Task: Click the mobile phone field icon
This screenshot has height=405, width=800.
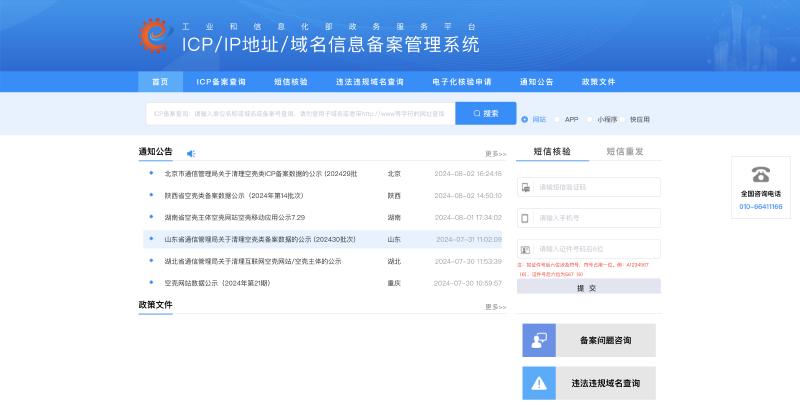Action: [x=526, y=217]
